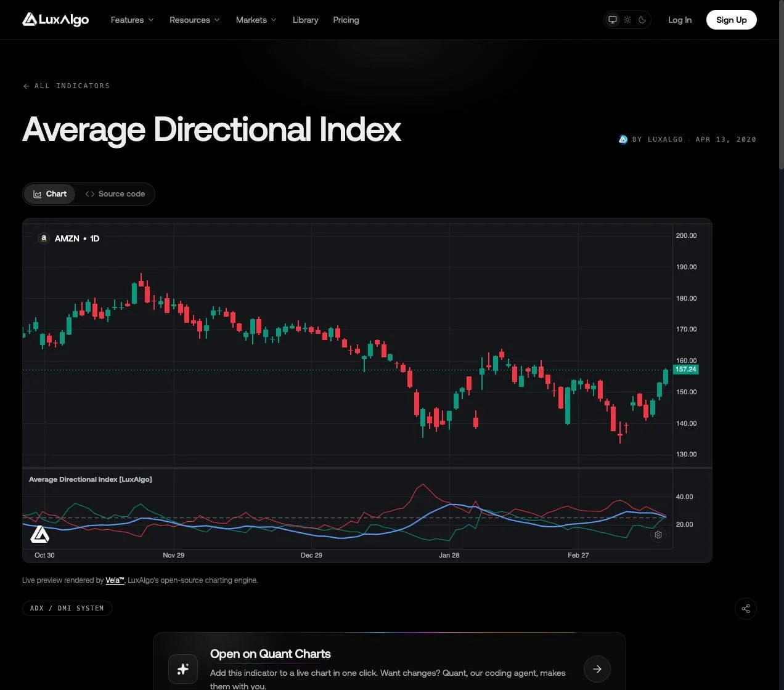
Task: Select the Chart tab
Action: 50,194
